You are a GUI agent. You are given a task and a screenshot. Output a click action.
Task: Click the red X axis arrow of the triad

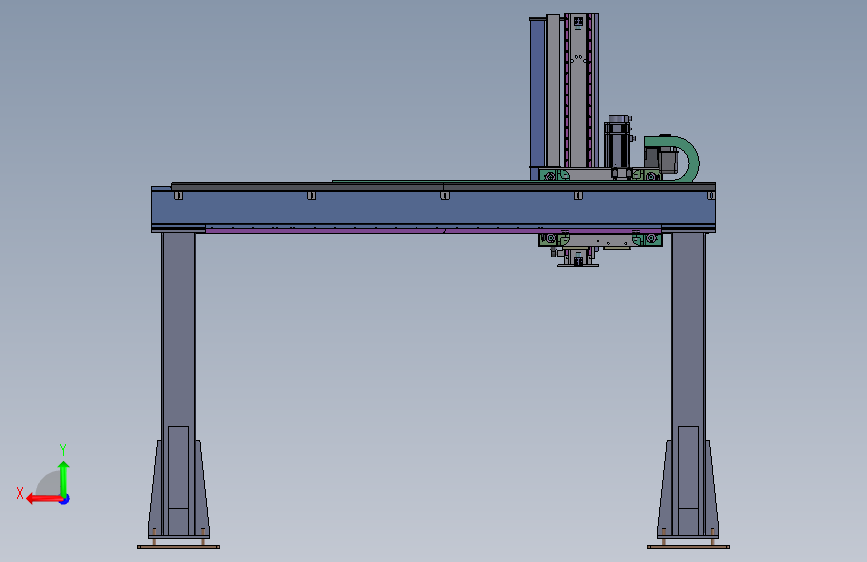43,499
